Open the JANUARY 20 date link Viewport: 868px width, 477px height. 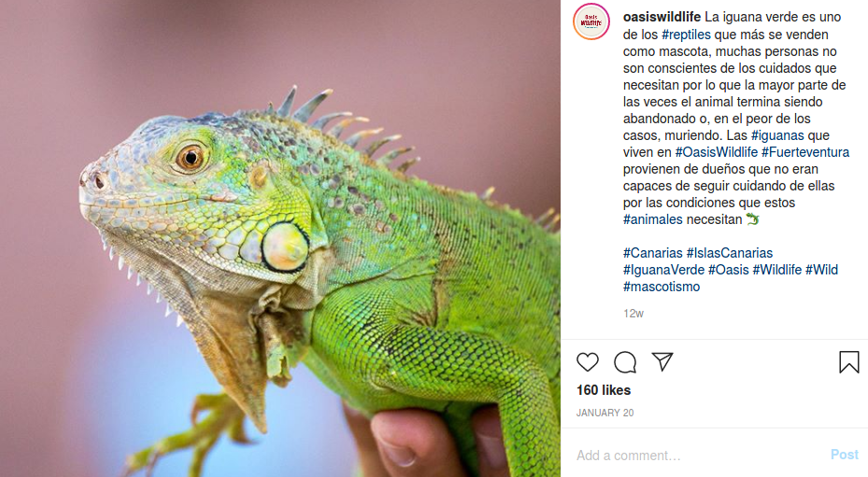point(605,413)
